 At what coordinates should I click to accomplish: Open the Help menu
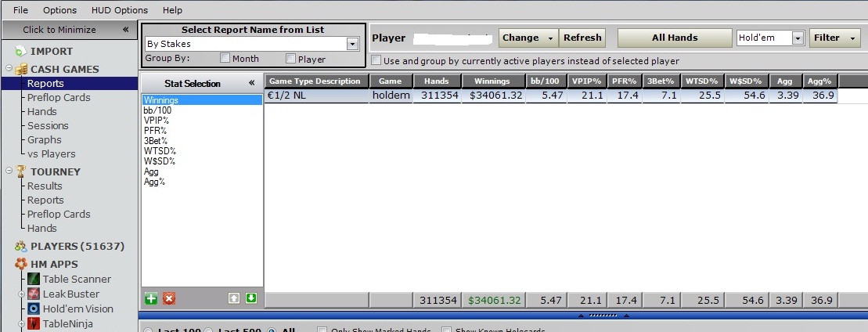click(x=173, y=10)
